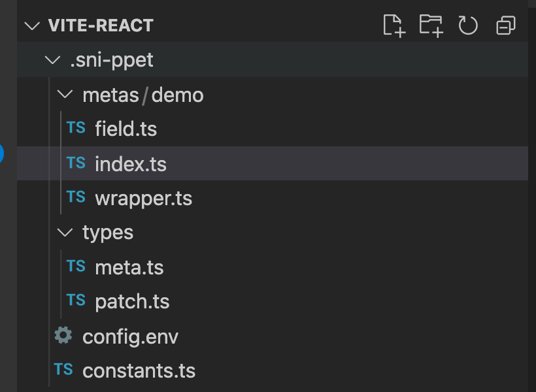Open the patch.ts file
The height and width of the screenshot is (392, 536).
click(x=273, y=301)
